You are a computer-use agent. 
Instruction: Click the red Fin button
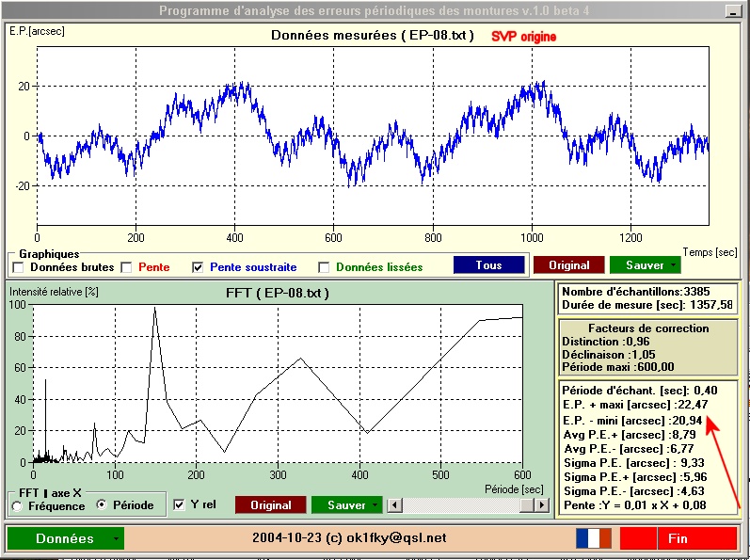click(x=678, y=538)
